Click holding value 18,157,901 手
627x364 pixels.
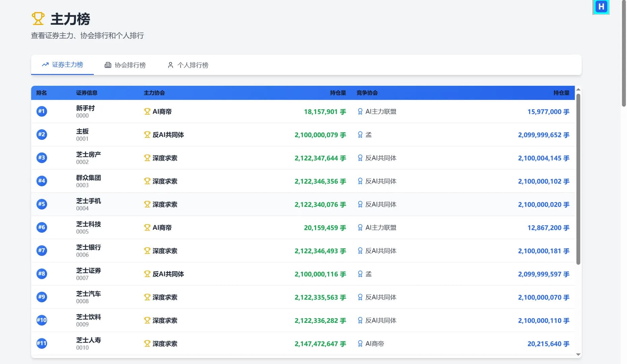325,112
